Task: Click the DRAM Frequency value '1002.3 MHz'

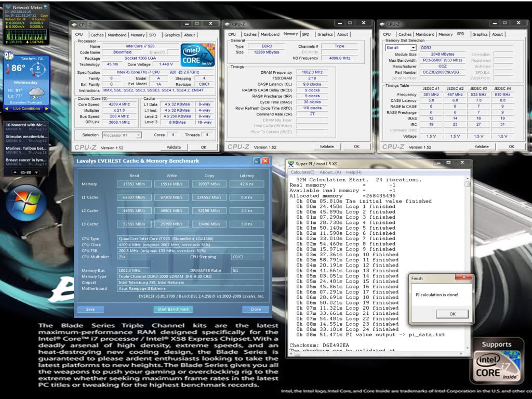Action: pos(312,72)
